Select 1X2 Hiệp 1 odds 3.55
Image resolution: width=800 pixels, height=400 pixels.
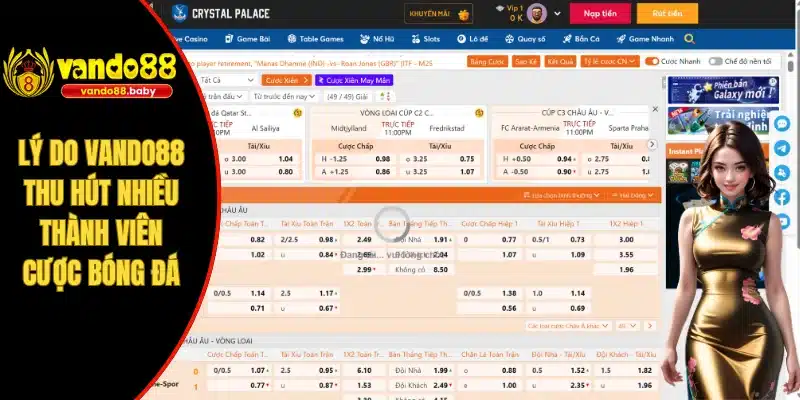click(626, 255)
